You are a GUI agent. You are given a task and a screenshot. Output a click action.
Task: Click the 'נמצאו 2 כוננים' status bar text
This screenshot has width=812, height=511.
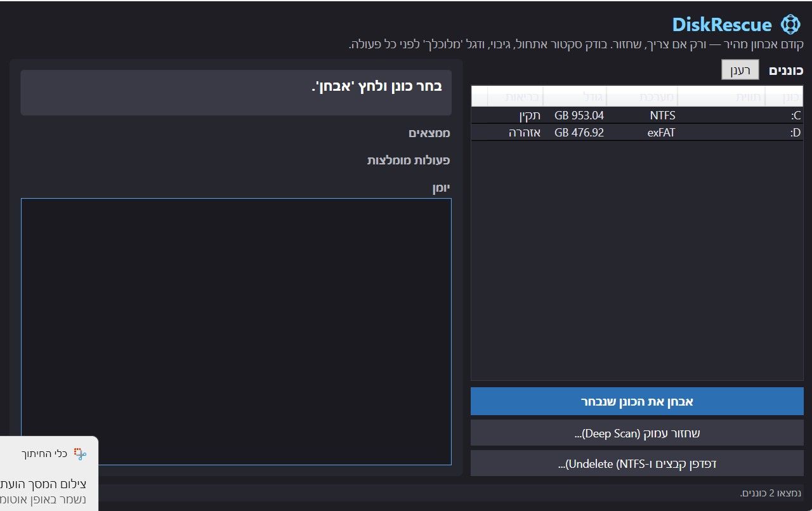pyautogui.click(x=771, y=493)
